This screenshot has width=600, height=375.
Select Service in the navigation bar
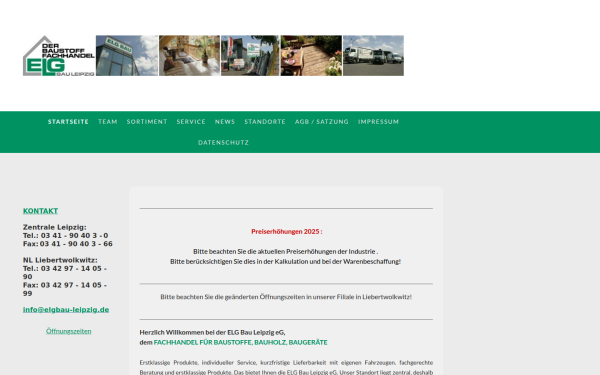click(191, 122)
